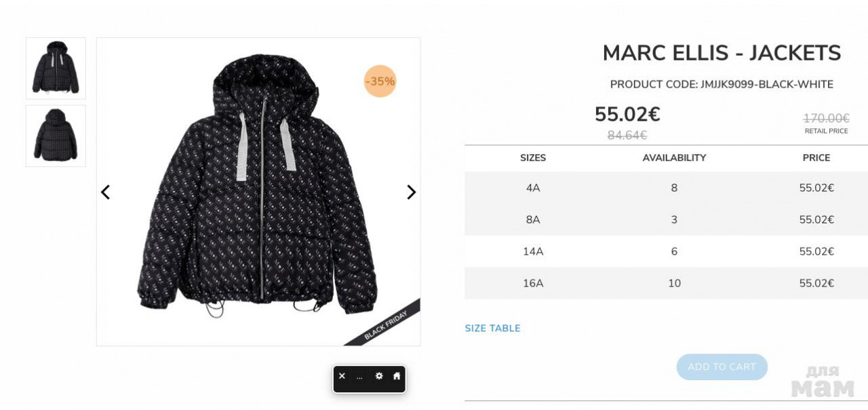Image resolution: width=868 pixels, height=410 pixels.
Task: Open the ellipsis menu in floating toolbar
Action: pyautogui.click(x=359, y=377)
